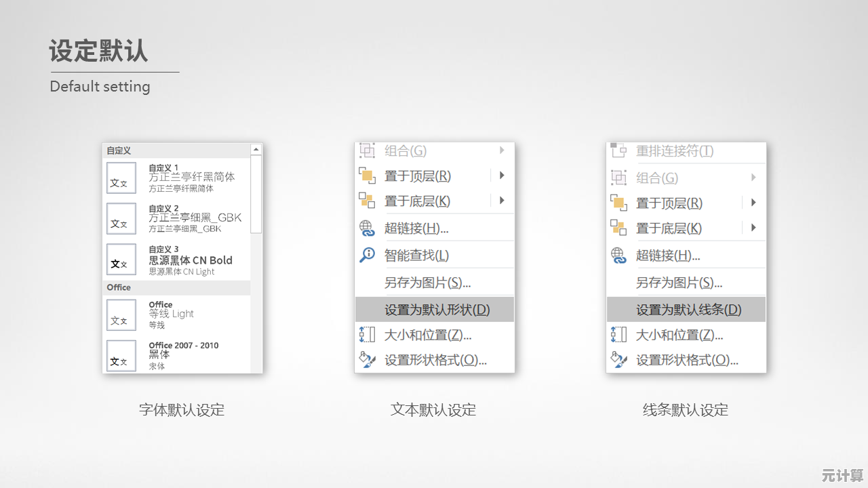Choose 设置为默认形状(D) menu entry
The image size is (868, 488).
(x=437, y=310)
